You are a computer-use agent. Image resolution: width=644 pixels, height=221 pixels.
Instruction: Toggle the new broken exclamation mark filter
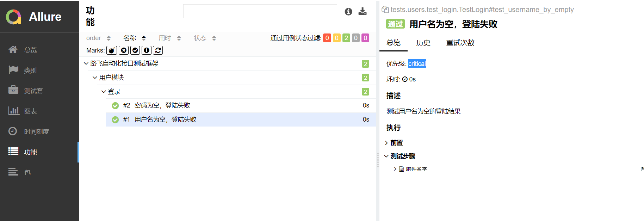[147, 50]
